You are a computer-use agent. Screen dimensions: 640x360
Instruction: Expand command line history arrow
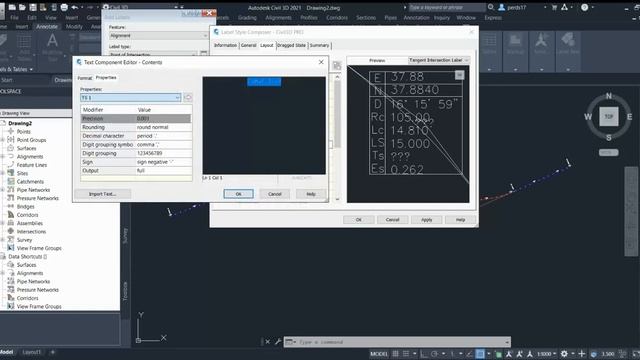click(507, 342)
